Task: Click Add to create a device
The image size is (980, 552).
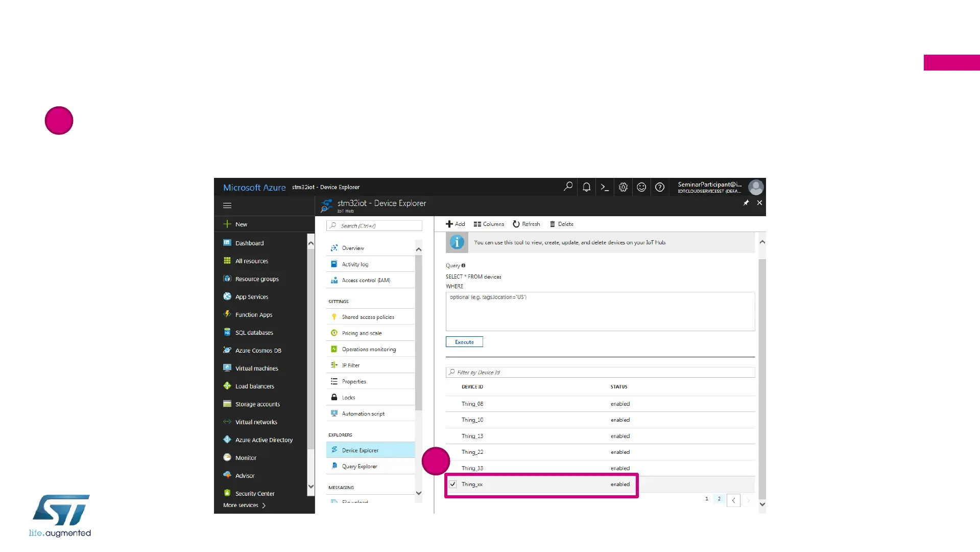Action: tap(456, 224)
